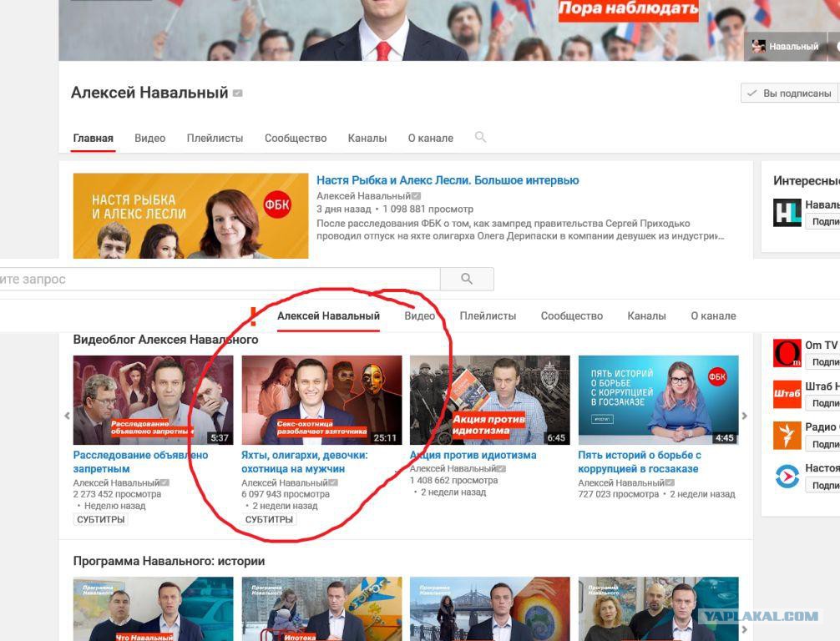Open Сообщество tab in sticky header
Viewport: 840px width, 641px height.
pos(572,316)
